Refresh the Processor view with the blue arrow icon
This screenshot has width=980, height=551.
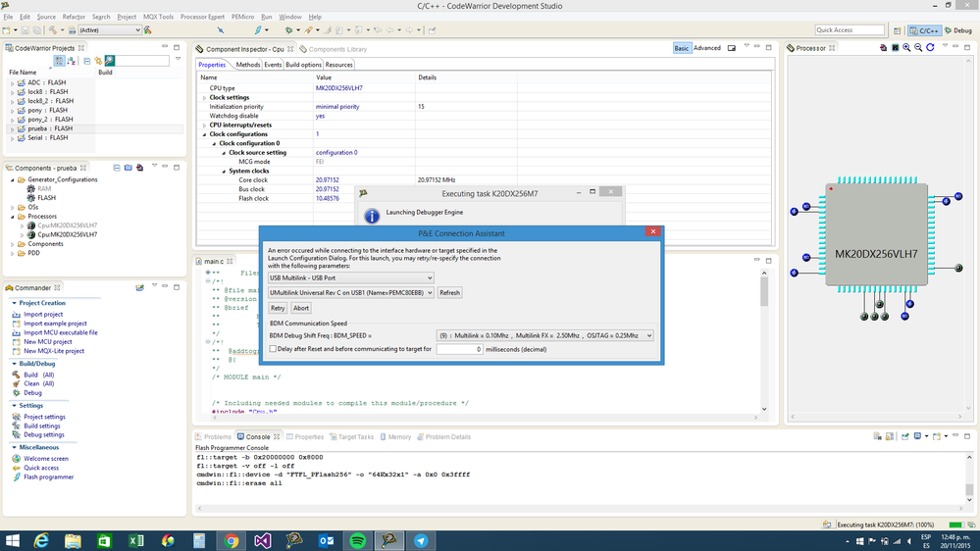tap(930, 47)
